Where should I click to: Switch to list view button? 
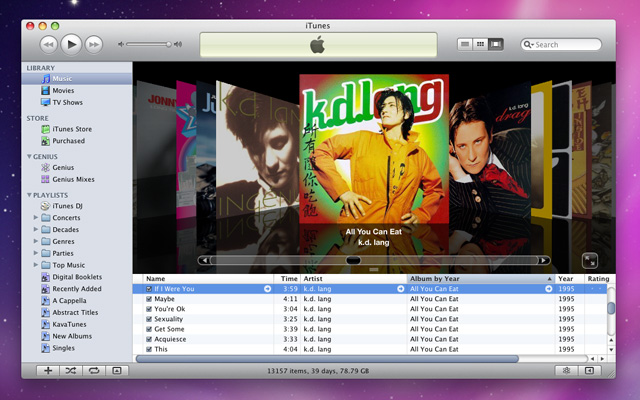coord(465,44)
